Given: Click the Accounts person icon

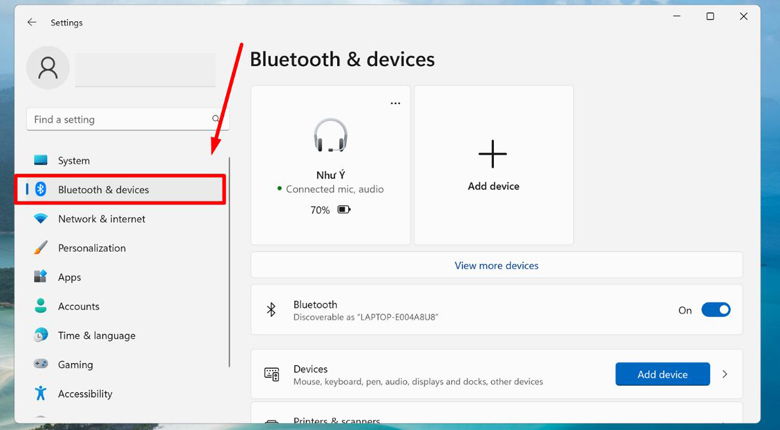Looking at the screenshot, I should coord(40,306).
